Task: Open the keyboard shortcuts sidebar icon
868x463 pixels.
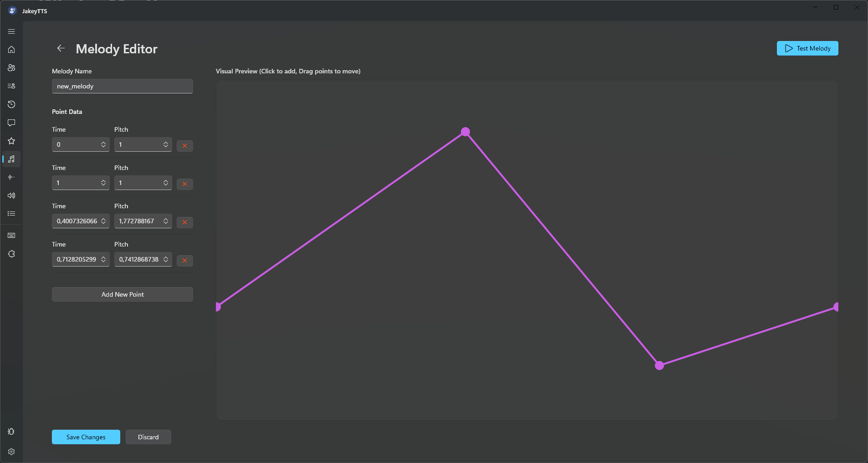Action: [x=11, y=236]
